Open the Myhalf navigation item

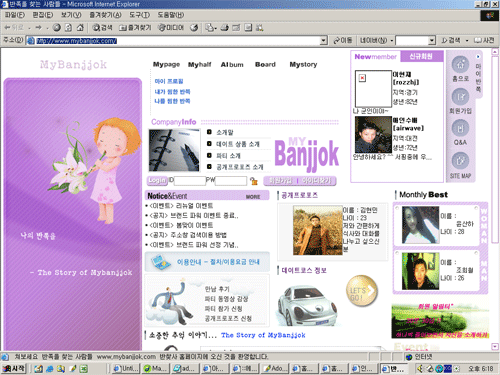199,64
